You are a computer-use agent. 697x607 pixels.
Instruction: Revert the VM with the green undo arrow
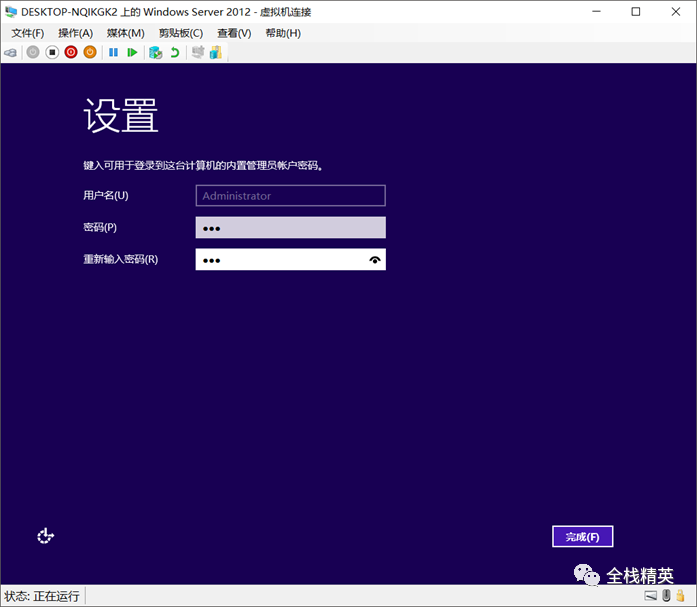(x=175, y=52)
